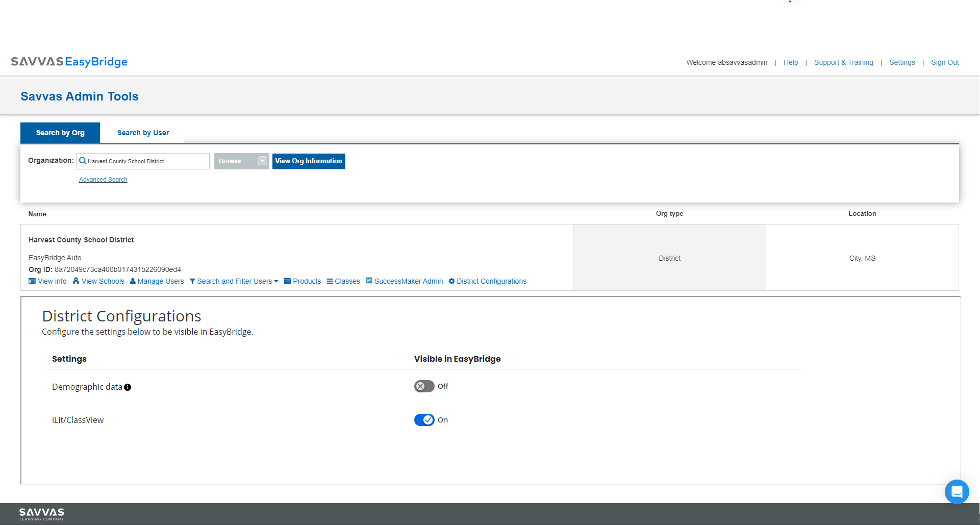Click the Org type column header
Screen dimensions: 980x525
click(x=669, y=213)
